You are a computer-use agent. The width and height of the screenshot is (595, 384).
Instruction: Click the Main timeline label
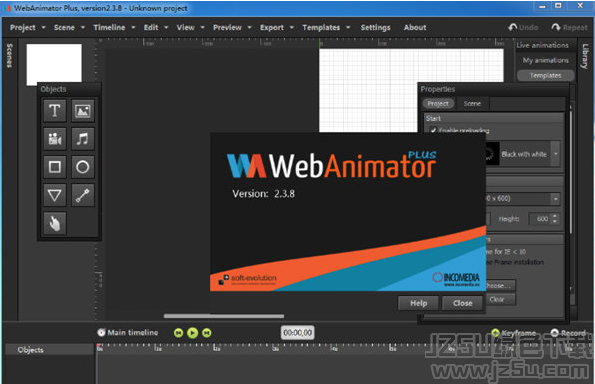133,332
